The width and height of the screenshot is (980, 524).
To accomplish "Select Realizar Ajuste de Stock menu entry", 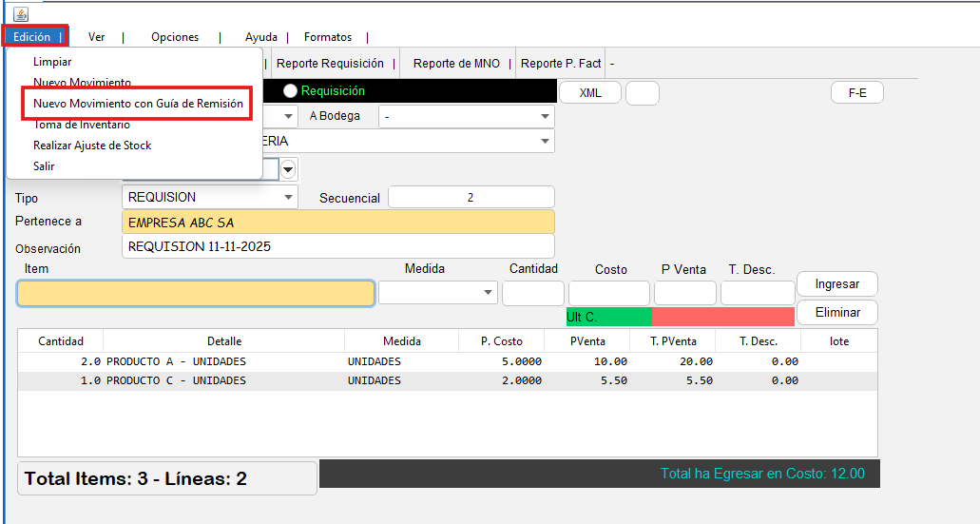I will [x=92, y=146].
